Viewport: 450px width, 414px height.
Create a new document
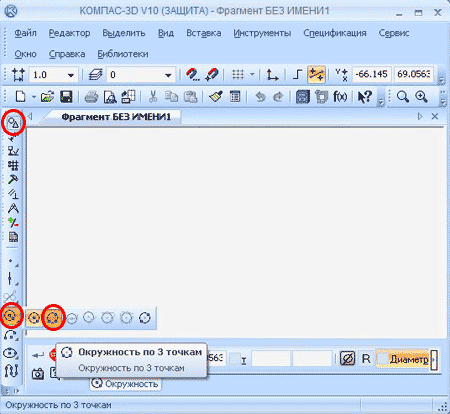[x=21, y=97]
